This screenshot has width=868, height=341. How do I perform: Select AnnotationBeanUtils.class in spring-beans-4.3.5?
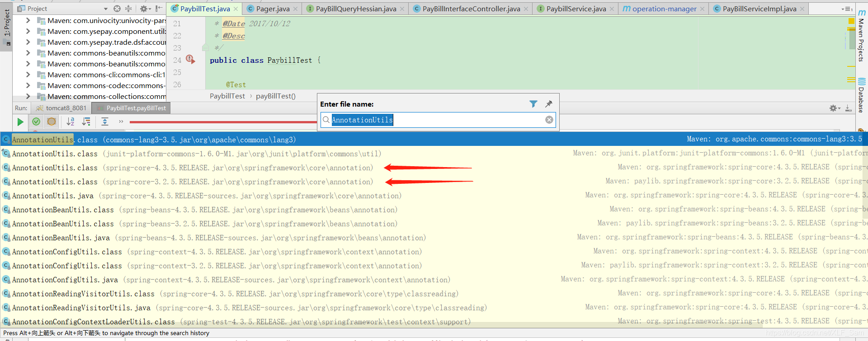pyautogui.click(x=434, y=210)
